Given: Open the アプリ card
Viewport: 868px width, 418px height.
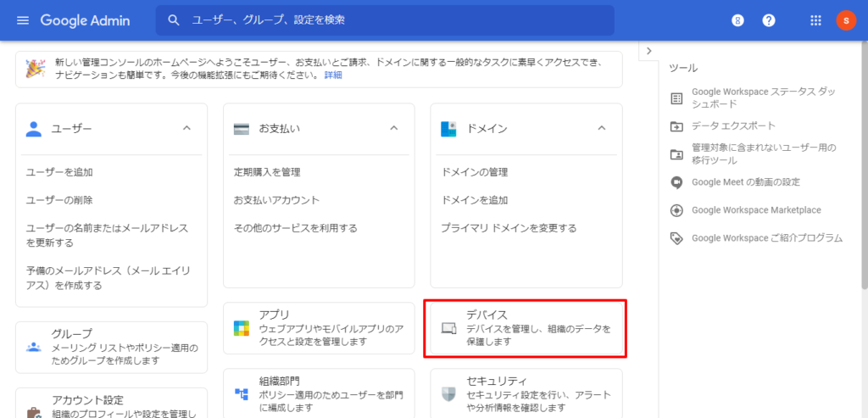Looking at the screenshot, I should coord(319,327).
